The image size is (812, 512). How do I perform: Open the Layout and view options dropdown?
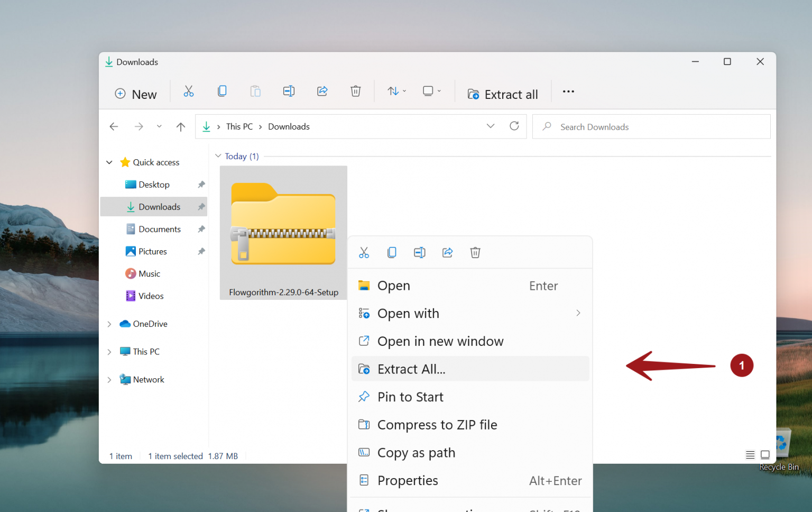coord(431,92)
